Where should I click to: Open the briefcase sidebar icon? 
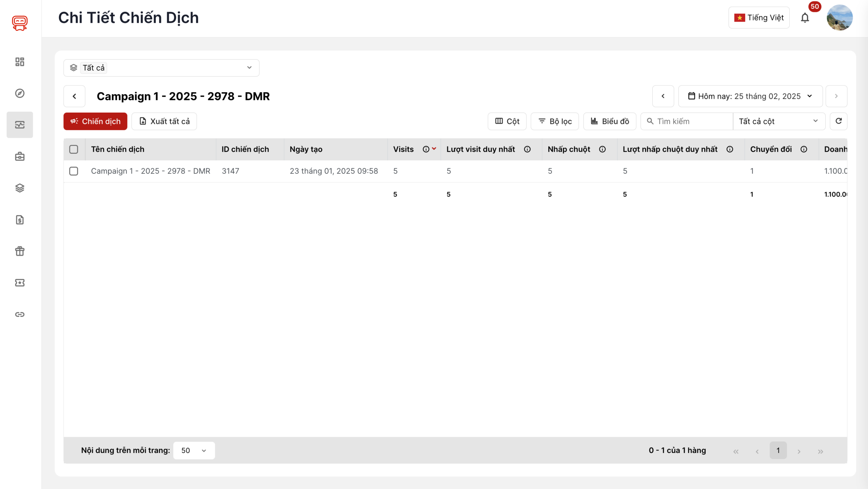click(x=20, y=156)
